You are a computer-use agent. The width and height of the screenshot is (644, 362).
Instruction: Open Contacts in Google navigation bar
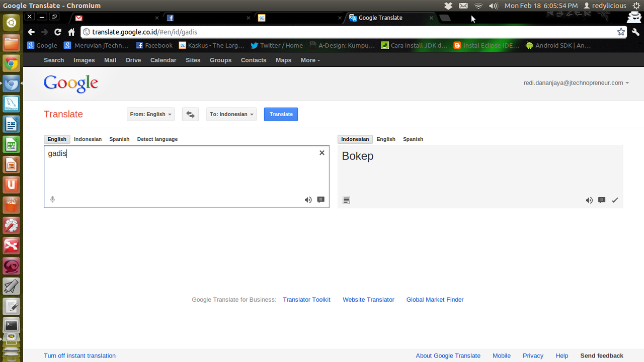pyautogui.click(x=254, y=60)
